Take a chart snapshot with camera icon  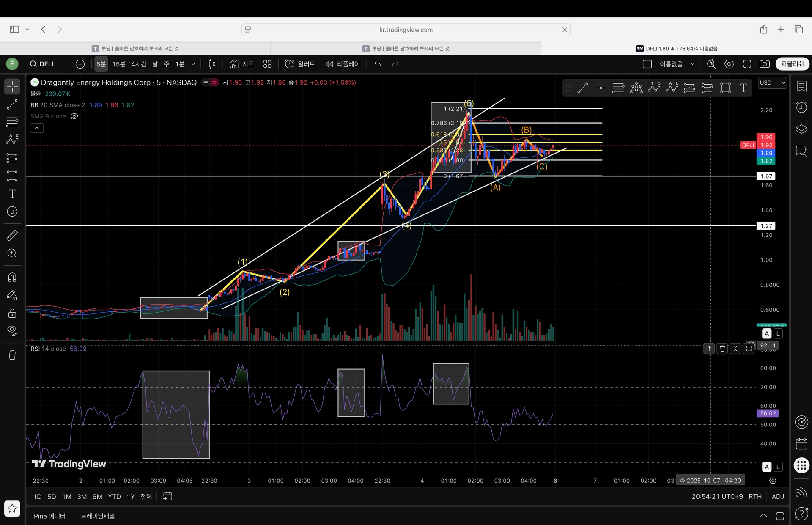tap(764, 64)
